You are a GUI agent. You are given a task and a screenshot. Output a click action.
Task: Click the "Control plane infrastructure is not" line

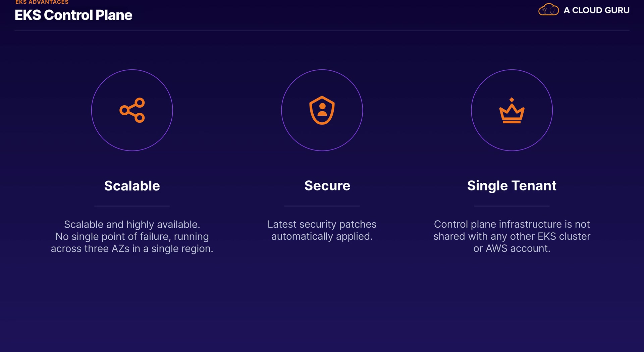512,224
